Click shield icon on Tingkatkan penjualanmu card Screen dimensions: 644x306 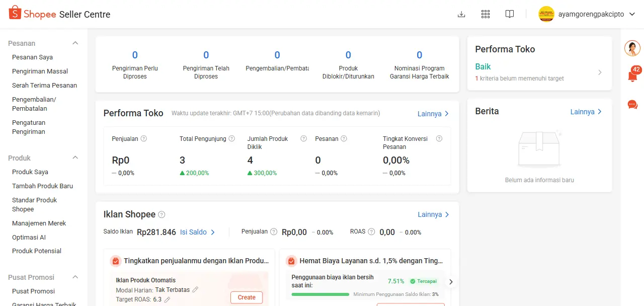116,261
